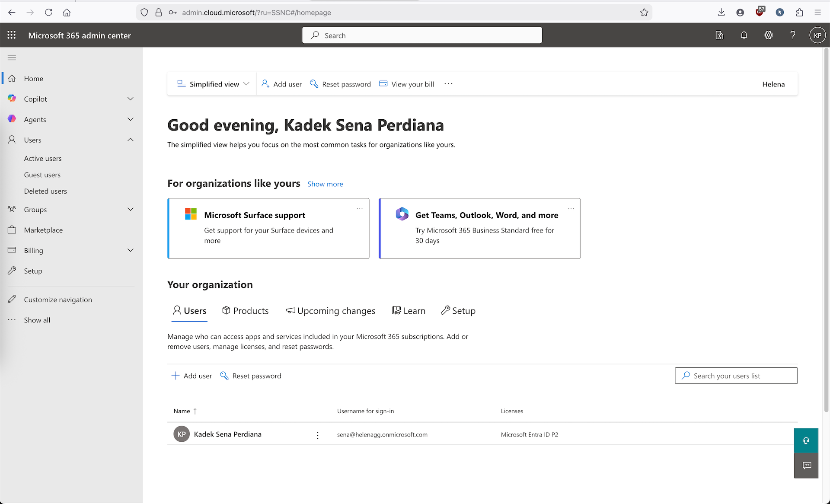Click the notifications bell icon

coord(744,35)
